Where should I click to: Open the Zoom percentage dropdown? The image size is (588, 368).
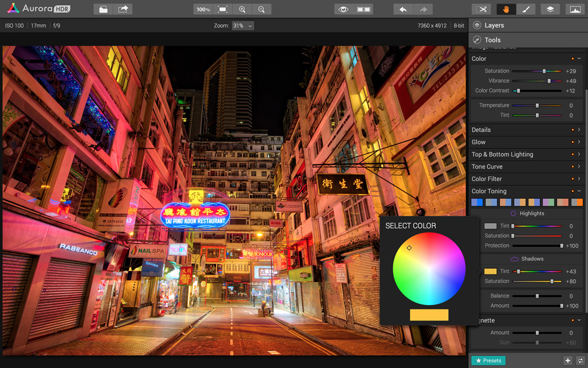pos(243,26)
